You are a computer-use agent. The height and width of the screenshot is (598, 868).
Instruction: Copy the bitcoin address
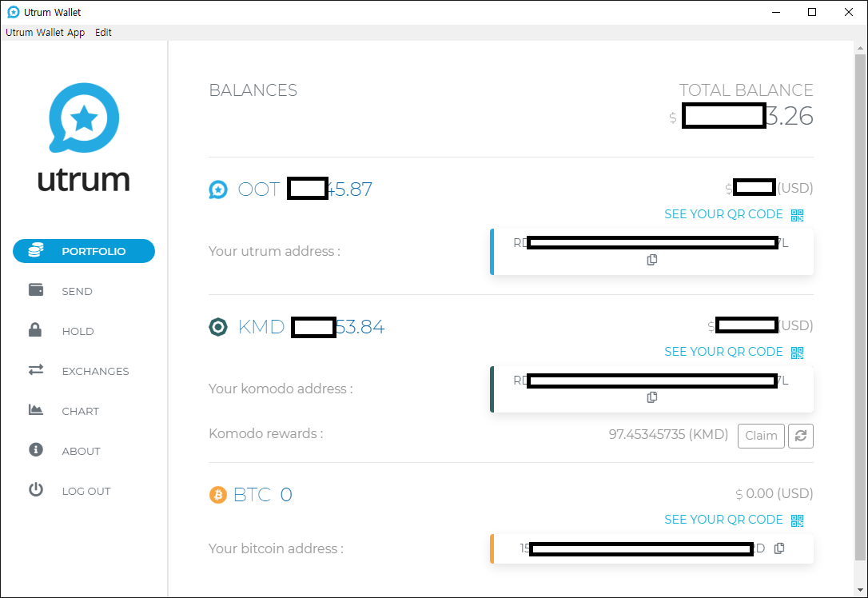tap(779, 548)
